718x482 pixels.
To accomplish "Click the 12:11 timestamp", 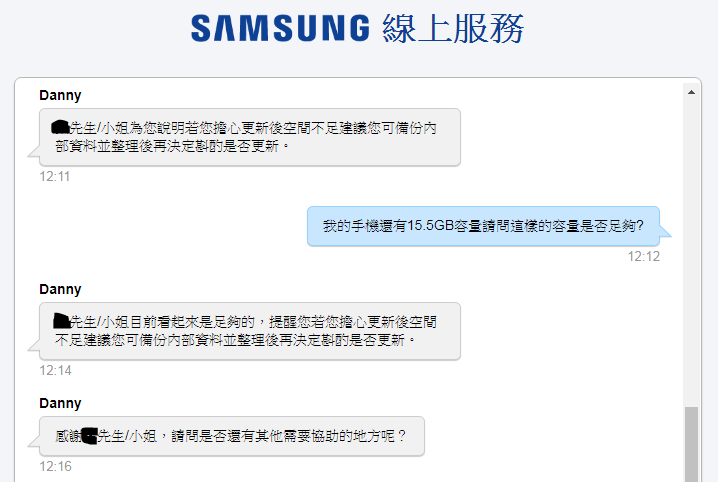I will (x=54, y=177).
